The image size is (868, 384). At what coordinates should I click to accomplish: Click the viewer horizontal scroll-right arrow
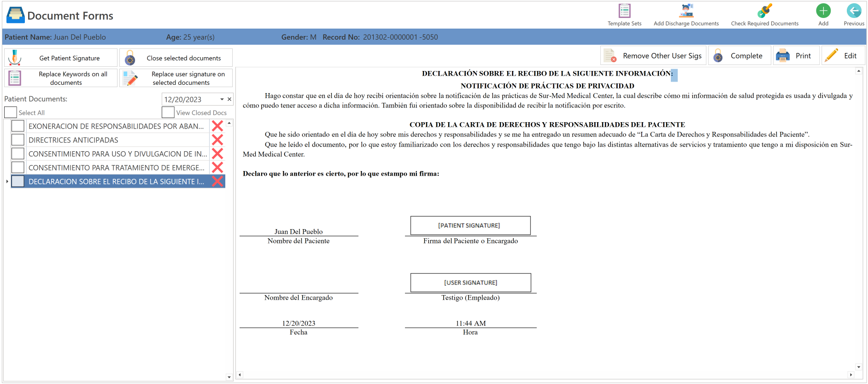(851, 375)
